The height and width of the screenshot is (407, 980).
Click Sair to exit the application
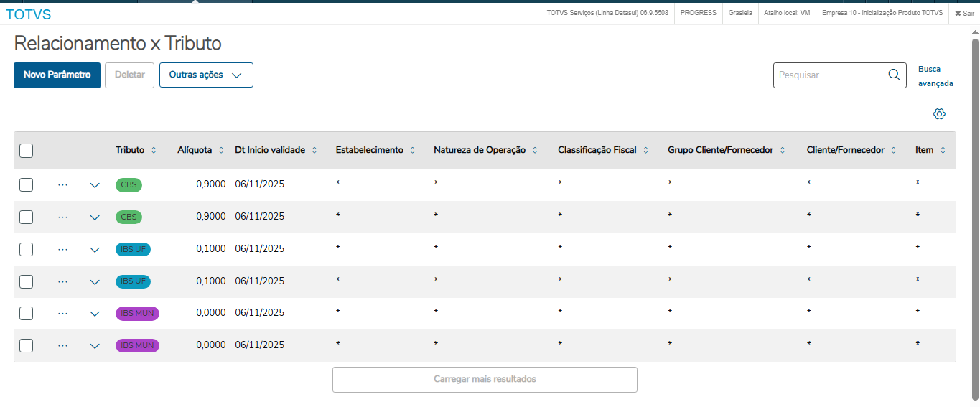[x=964, y=13]
